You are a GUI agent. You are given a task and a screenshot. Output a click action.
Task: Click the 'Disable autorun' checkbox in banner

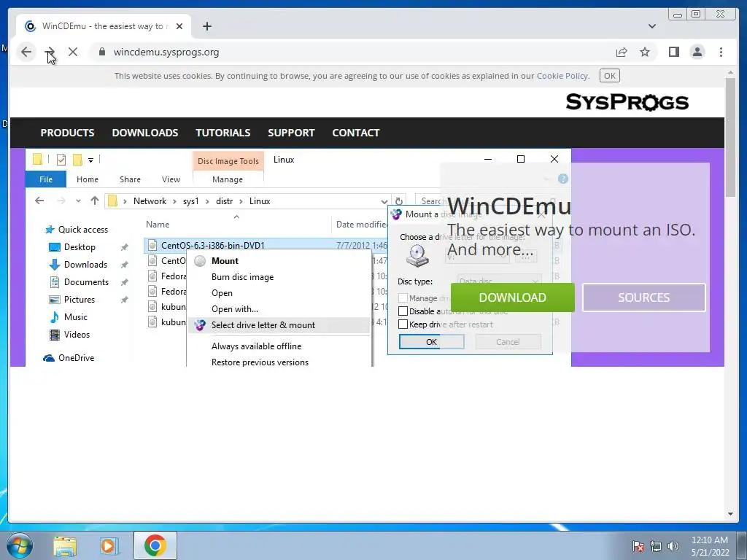coord(403,311)
